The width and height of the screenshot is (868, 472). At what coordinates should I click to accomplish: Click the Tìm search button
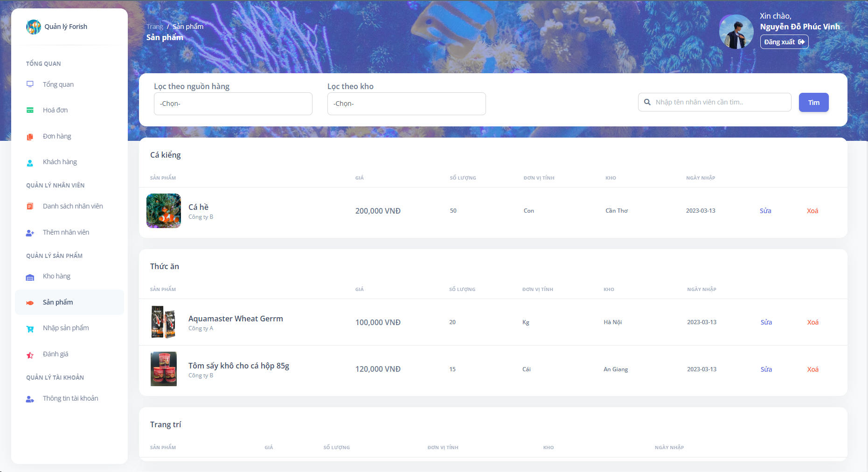coord(814,103)
